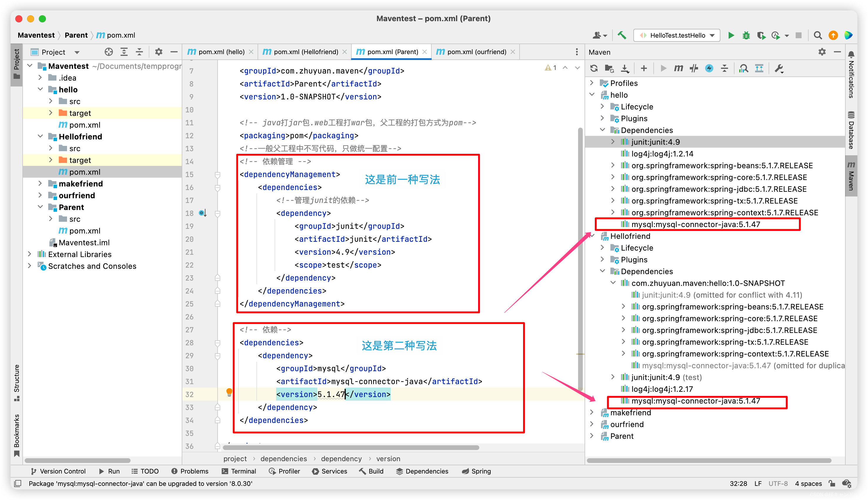The width and height of the screenshot is (868, 500).
Task: Open the Build tool window
Action: [371, 471]
